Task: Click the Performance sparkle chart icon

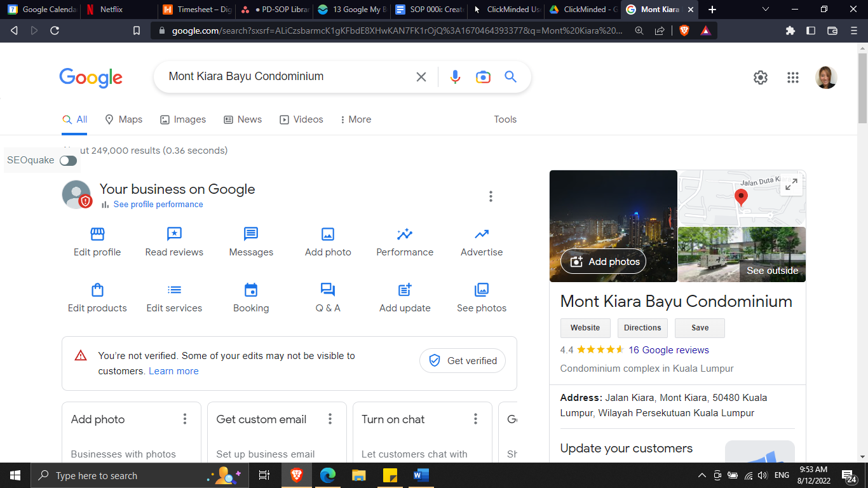Action: [x=405, y=234]
